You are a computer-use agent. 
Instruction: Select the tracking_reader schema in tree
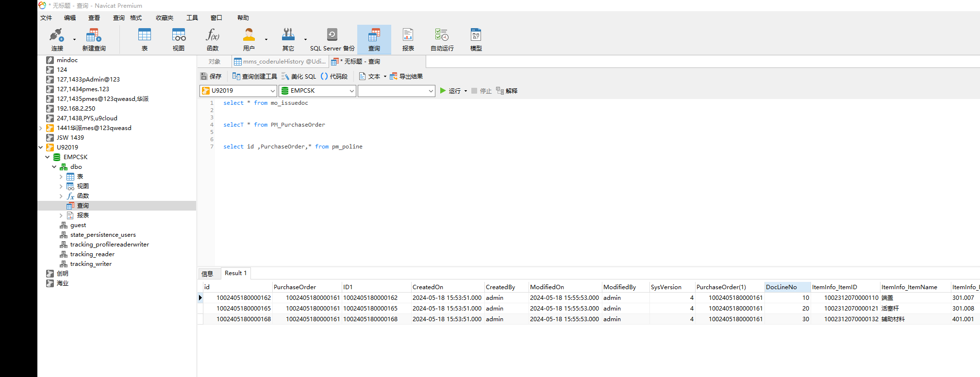point(92,254)
